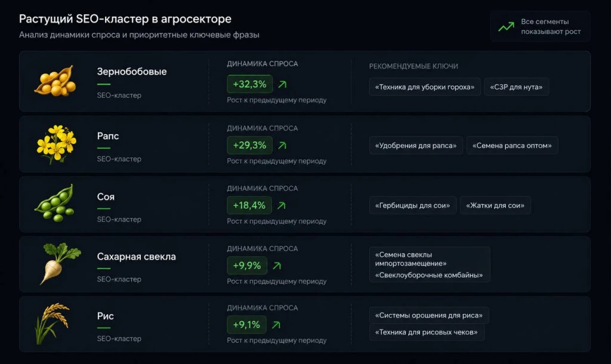Click the sugar beet root icon
The image size is (611, 364).
coord(60,263)
